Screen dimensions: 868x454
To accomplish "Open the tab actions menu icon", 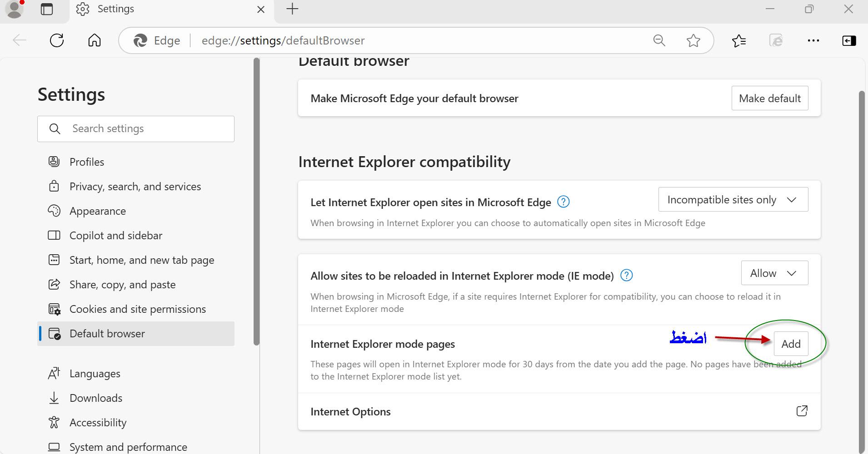I will tap(47, 9).
